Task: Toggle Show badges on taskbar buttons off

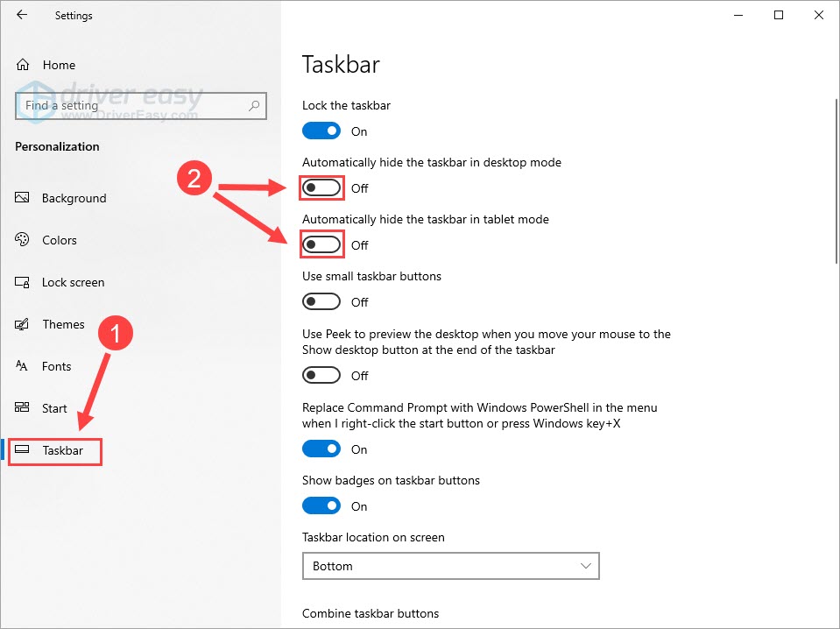Action: pyautogui.click(x=321, y=505)
